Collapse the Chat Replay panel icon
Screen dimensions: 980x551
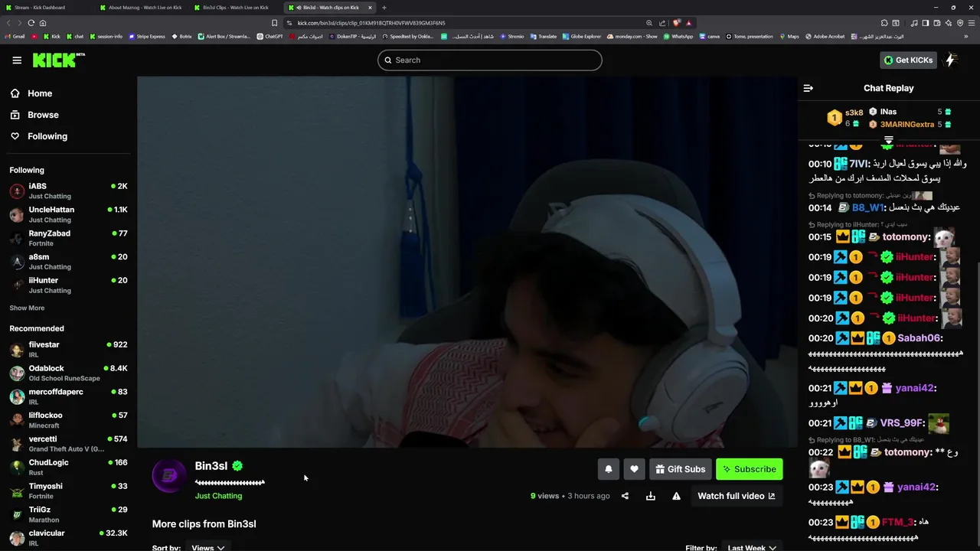[x=808, y=88]
